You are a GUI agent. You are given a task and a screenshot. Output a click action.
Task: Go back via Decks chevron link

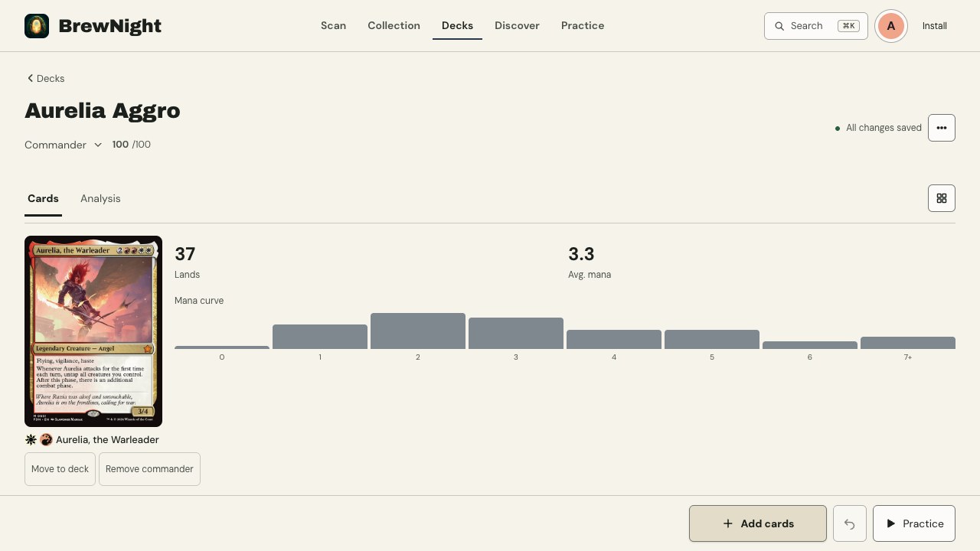coord(46,78)
